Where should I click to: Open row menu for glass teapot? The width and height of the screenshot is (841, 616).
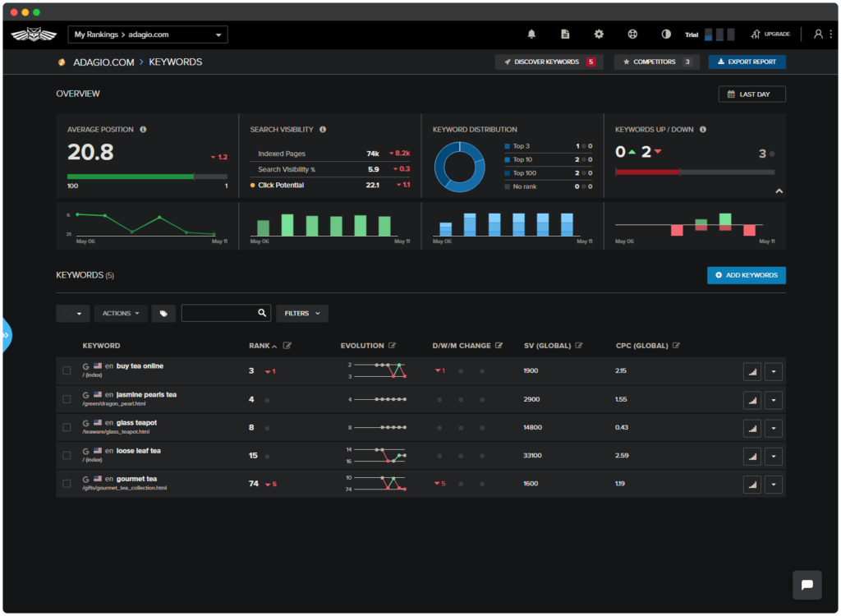tap(774, 428)
